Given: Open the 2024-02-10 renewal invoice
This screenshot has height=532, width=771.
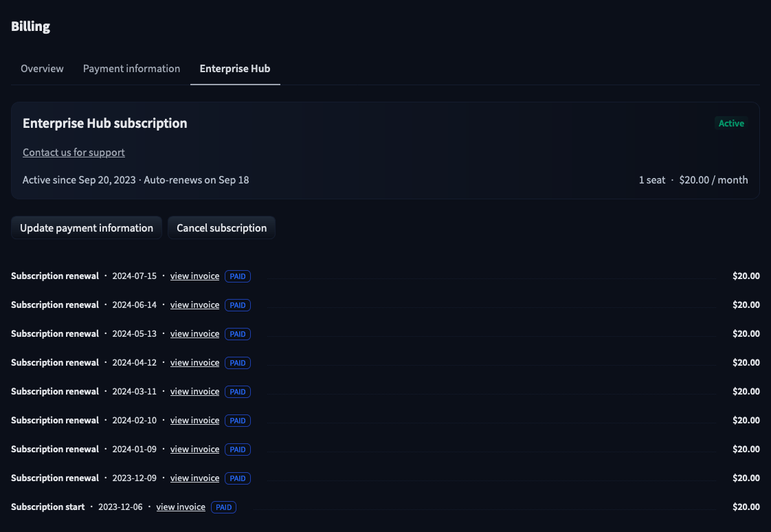Looking at the screenshot, I should 194,421.
